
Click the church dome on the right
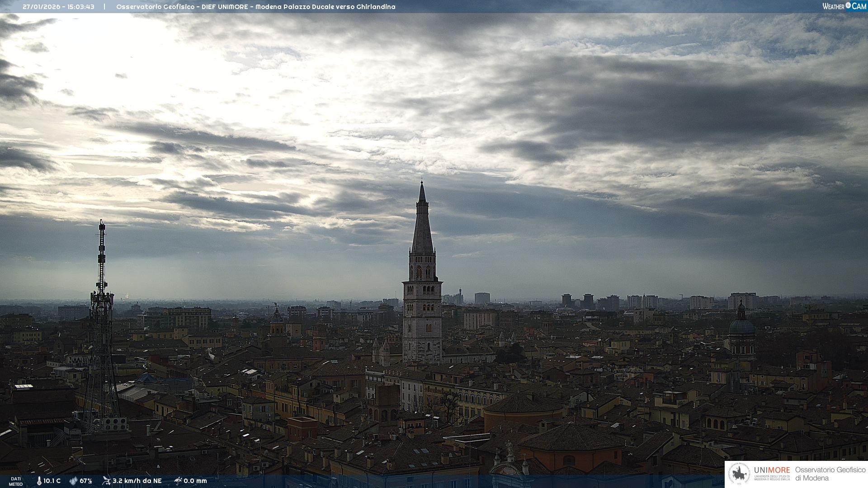click(x=742, y=326)
